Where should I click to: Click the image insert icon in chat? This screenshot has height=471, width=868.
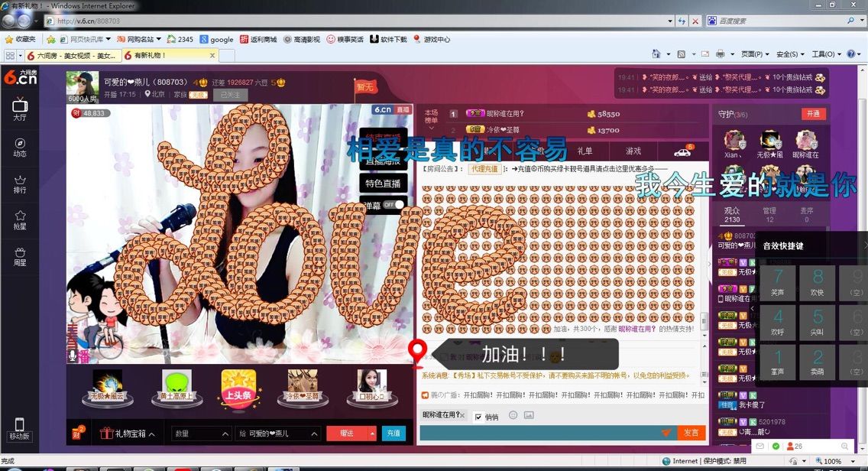pos(529,415)
